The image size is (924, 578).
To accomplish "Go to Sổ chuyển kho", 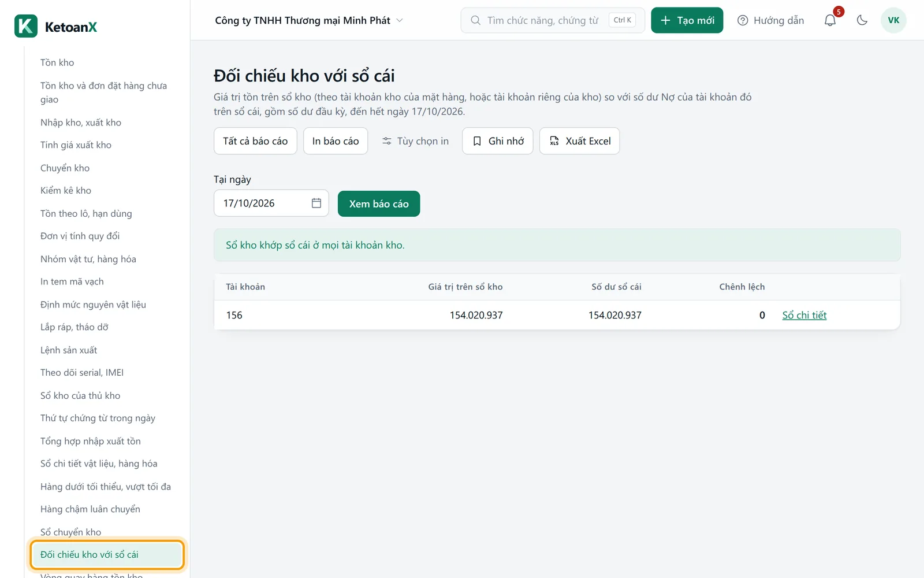I will [x=70, y=532].
